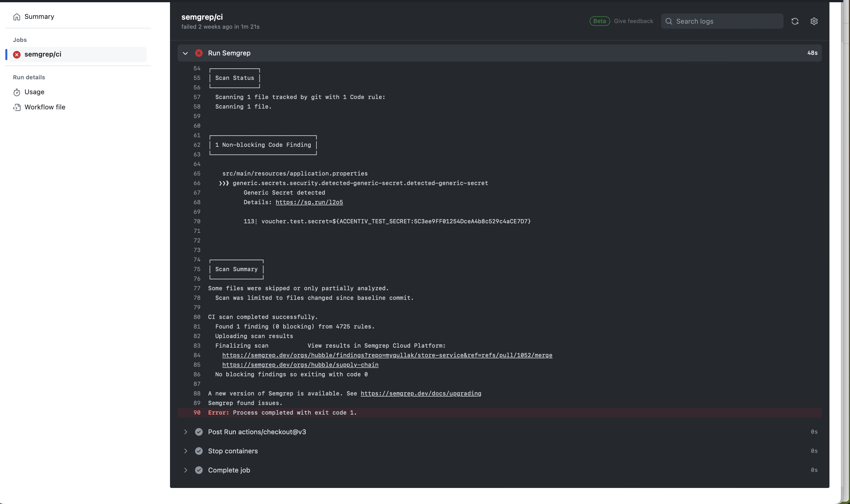This screenshot has width=850, height=504.
Task: Open the Summary page from the sidebar
Action: (39, 16)
